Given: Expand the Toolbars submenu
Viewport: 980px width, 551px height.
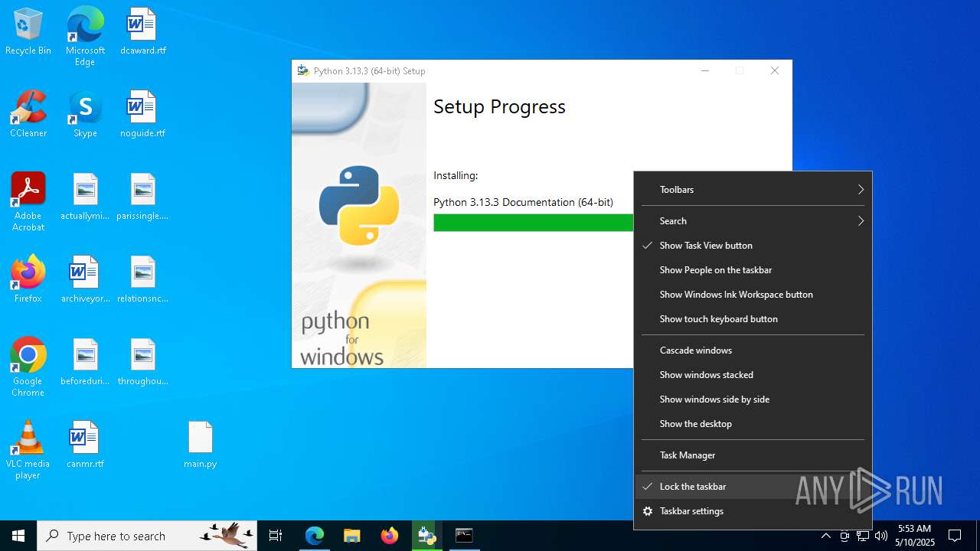Looking at the screenshot, I should (753, 190).
